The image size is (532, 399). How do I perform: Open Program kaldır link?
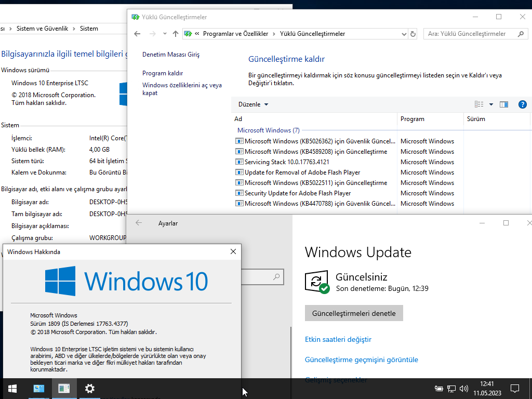(x=163, y=73)
